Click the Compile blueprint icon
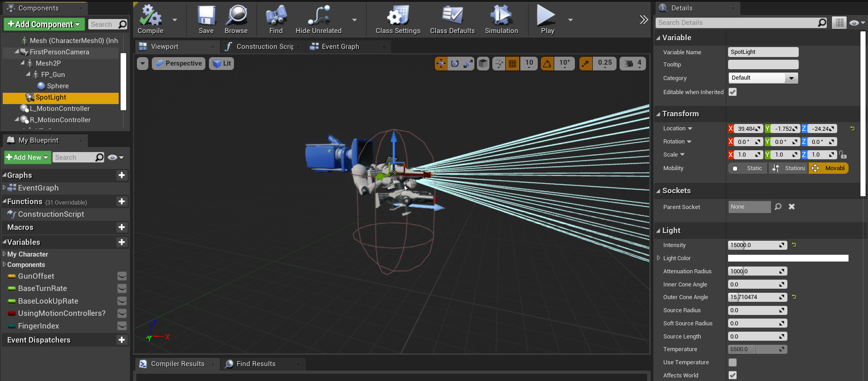This screenshot has width=868, height=381. pos(150,17)
